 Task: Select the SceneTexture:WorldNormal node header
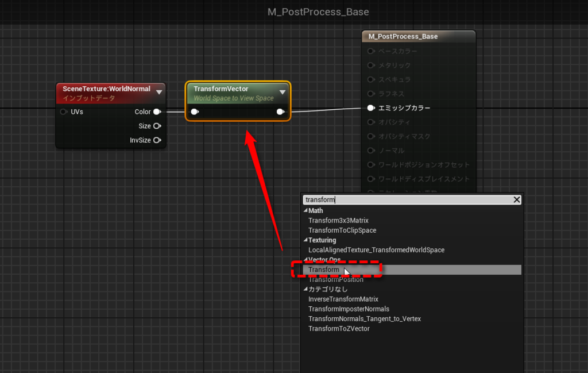111,93
